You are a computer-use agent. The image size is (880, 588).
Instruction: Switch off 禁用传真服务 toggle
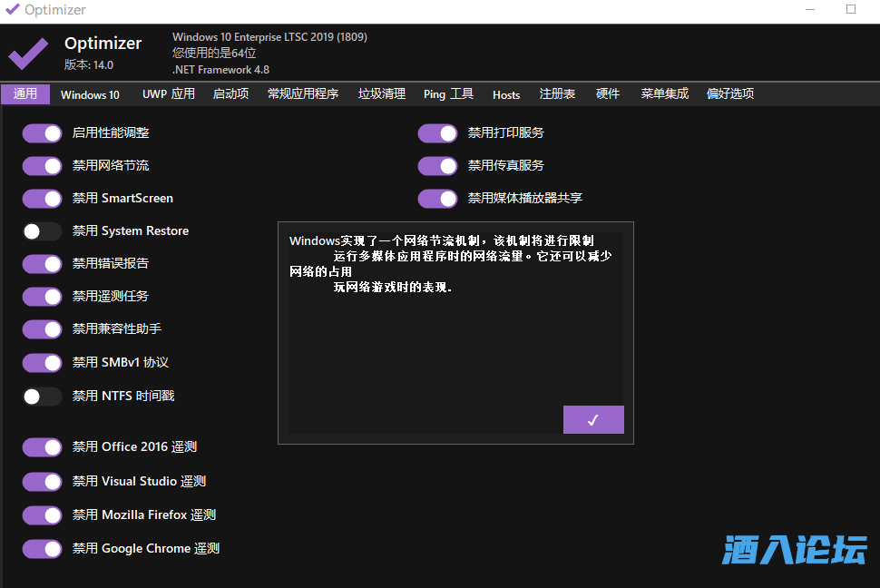click(437, 166)
